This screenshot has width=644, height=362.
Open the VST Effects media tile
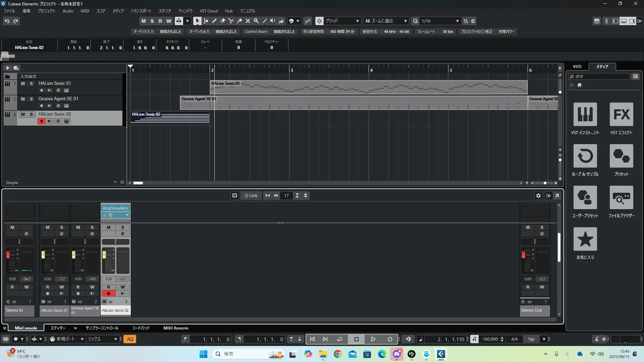click(x=621, y=114)
